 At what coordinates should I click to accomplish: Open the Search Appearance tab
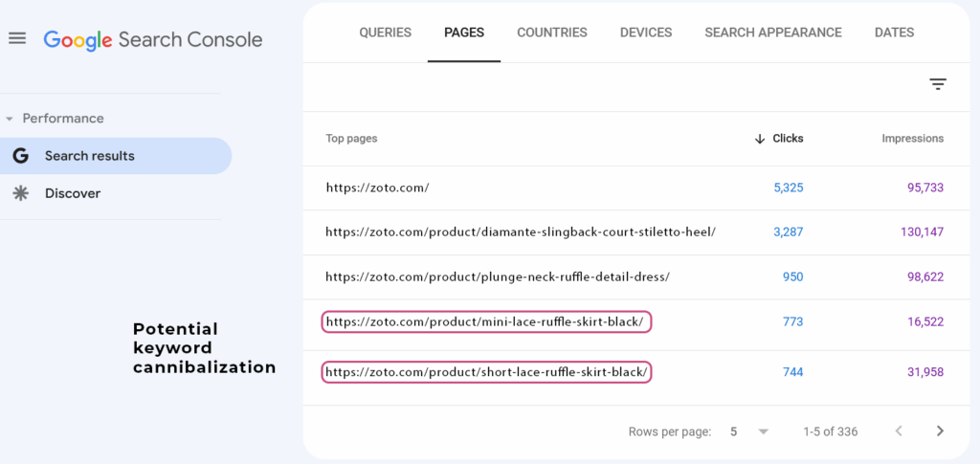click(x=773, y=33)
